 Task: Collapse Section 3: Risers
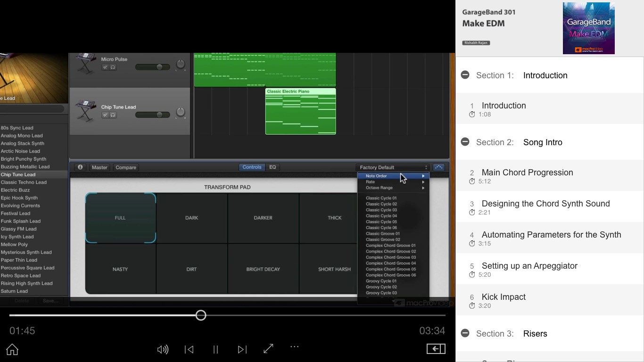[465, 333]
